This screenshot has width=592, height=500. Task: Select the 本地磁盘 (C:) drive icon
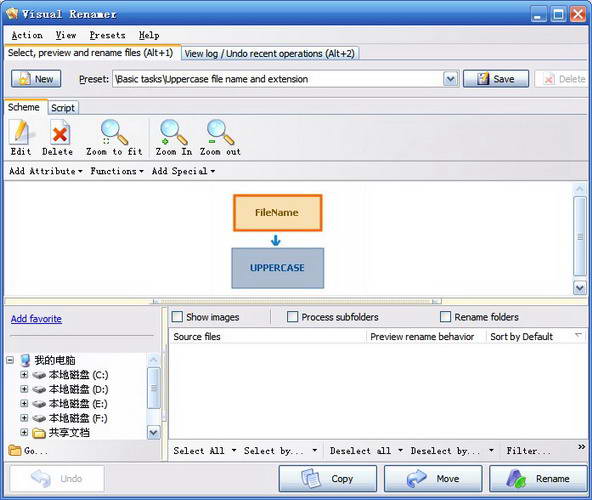click(39, 375)
